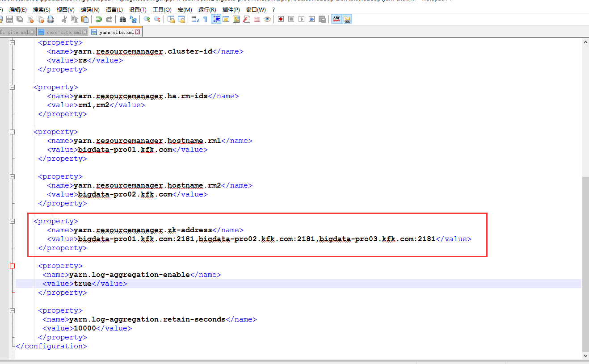Click the Cut scissors icon
The height and width of the screenshot is (364, 589).
pyautogui.click(x=64, y=19)
